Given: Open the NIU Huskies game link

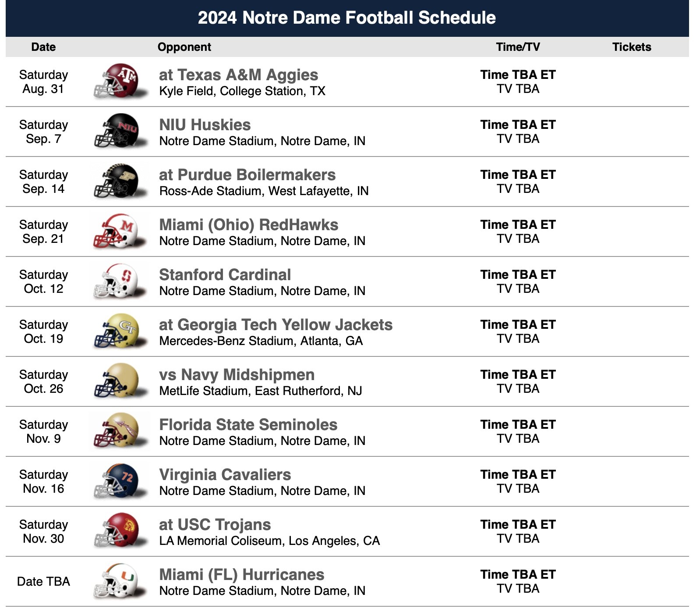Looking at the screenshot, I should coord(205,125).
